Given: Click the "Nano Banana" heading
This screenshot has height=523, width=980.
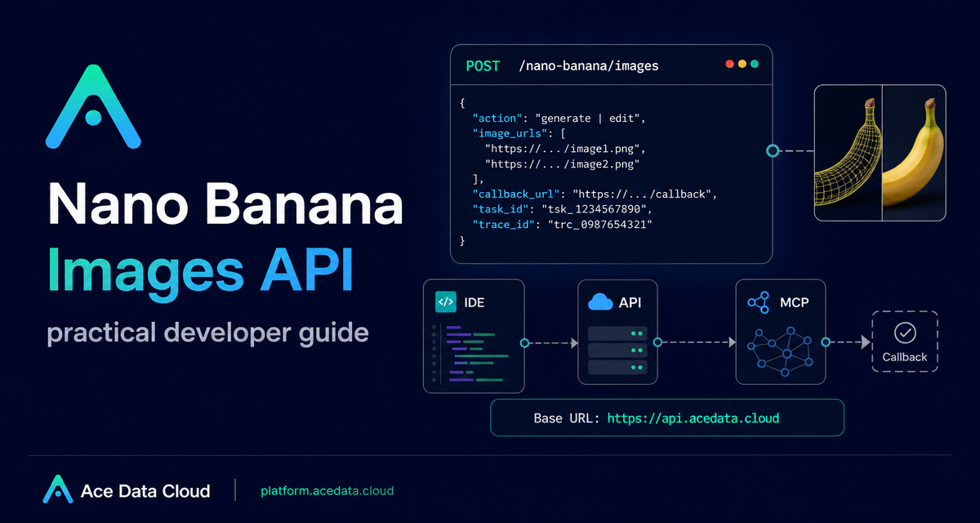Looking at the screenshot, I should coord(225,203).
